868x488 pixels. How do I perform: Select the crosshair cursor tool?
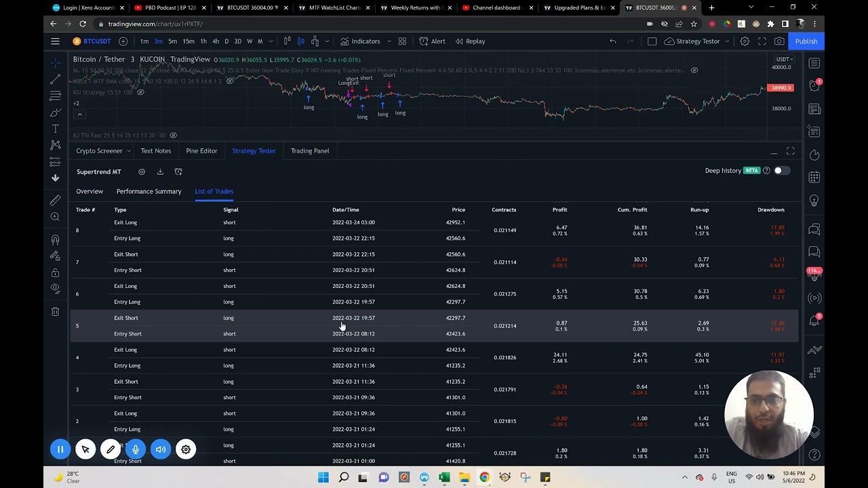(55, 63)
